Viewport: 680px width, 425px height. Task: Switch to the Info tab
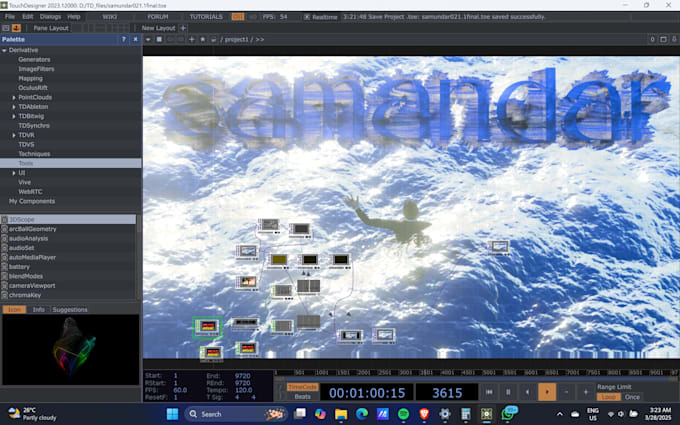coord(39,310)
